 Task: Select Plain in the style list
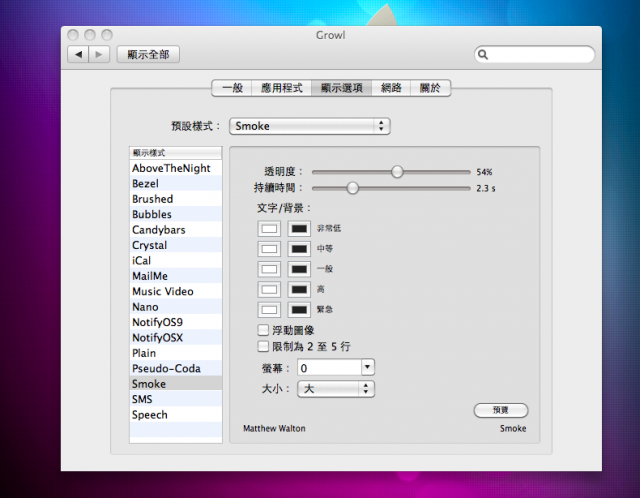[176, 353]
